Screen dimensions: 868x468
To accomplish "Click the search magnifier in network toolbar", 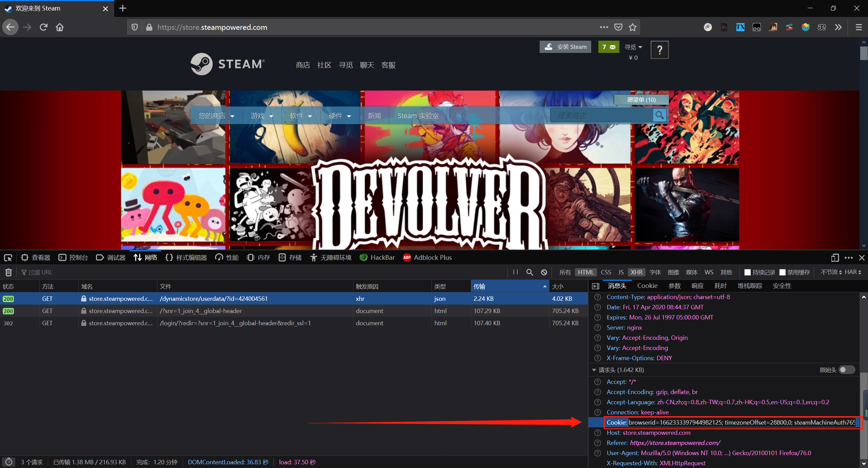I will coord(529,272).
